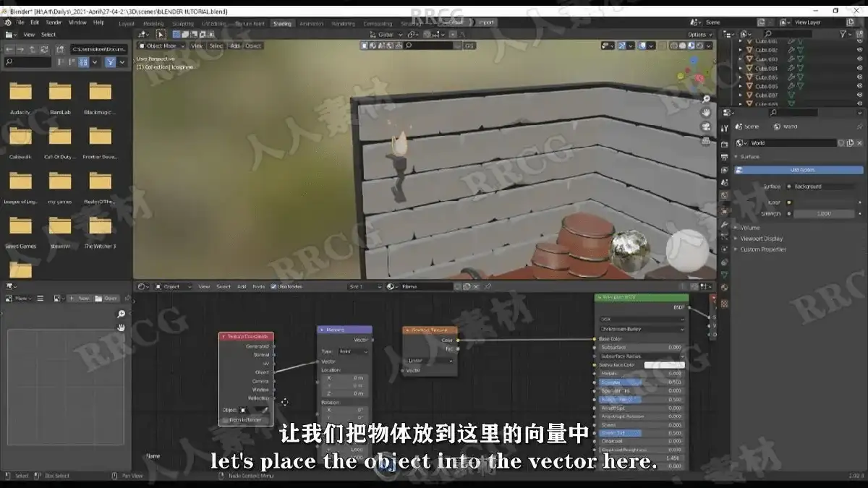Click zoom icon in the image editor
The width and height of the screenshot is (868, 488).
122,314
